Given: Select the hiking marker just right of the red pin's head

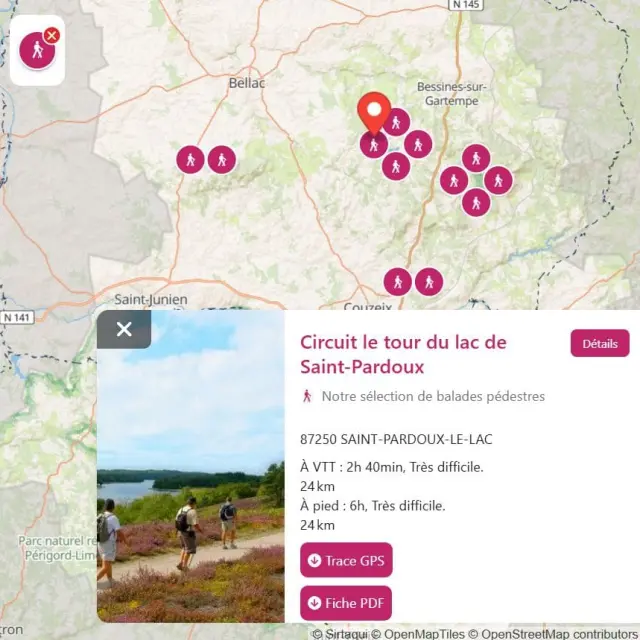Looking at the screenshot, I should tap(397, 123).
